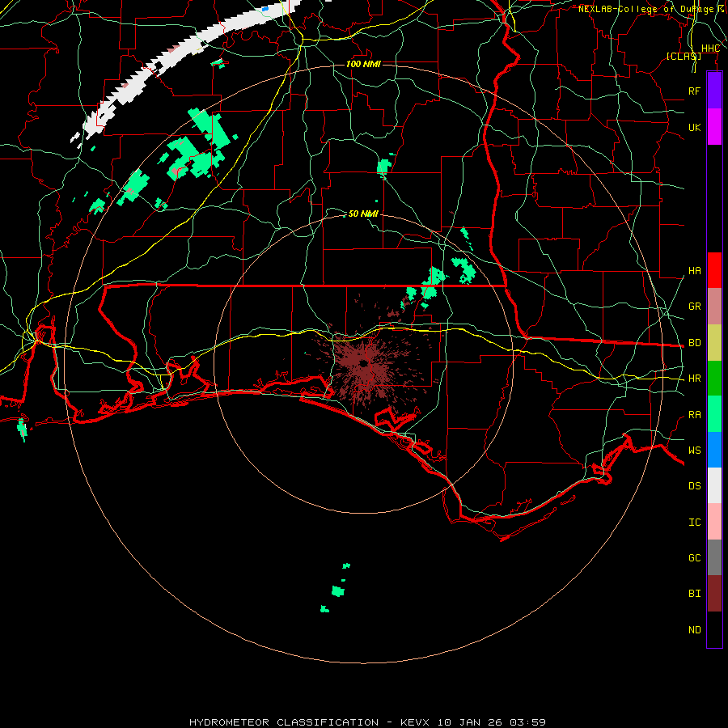The image size is (728, 728).
Task: Select the salmon GR legend color block
Action: [x=714, y=306]
